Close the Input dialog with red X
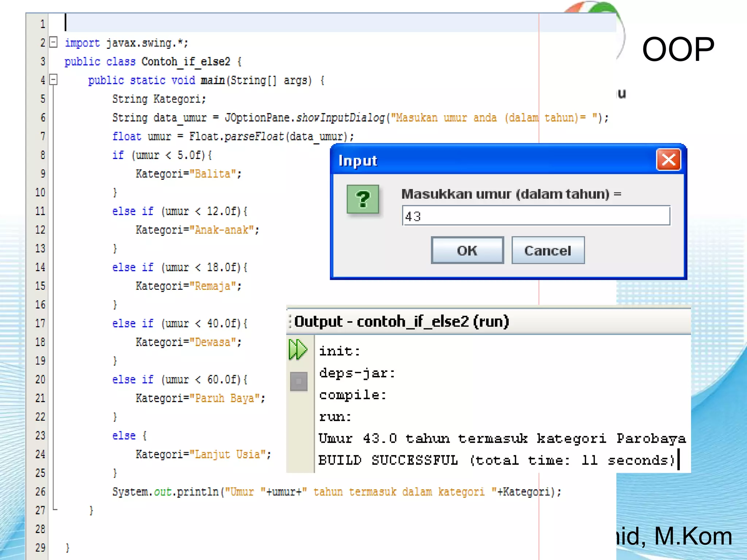The width and height of the screenshot is (747, 560). (x=668, y=160)
